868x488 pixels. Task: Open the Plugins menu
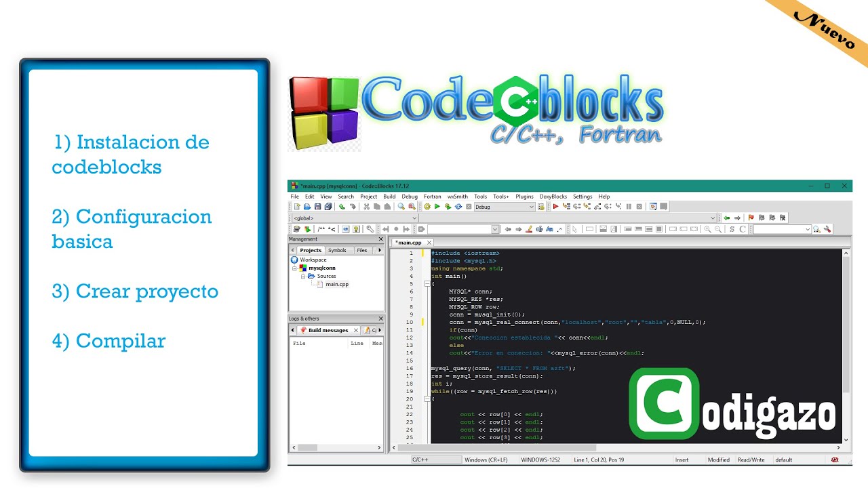[524, 197]
